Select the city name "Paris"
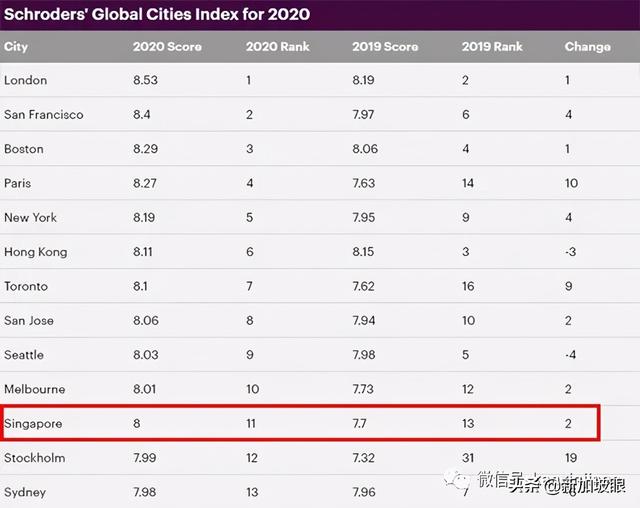The width and height of the screenshot is (640, 508). click(18, 183)
